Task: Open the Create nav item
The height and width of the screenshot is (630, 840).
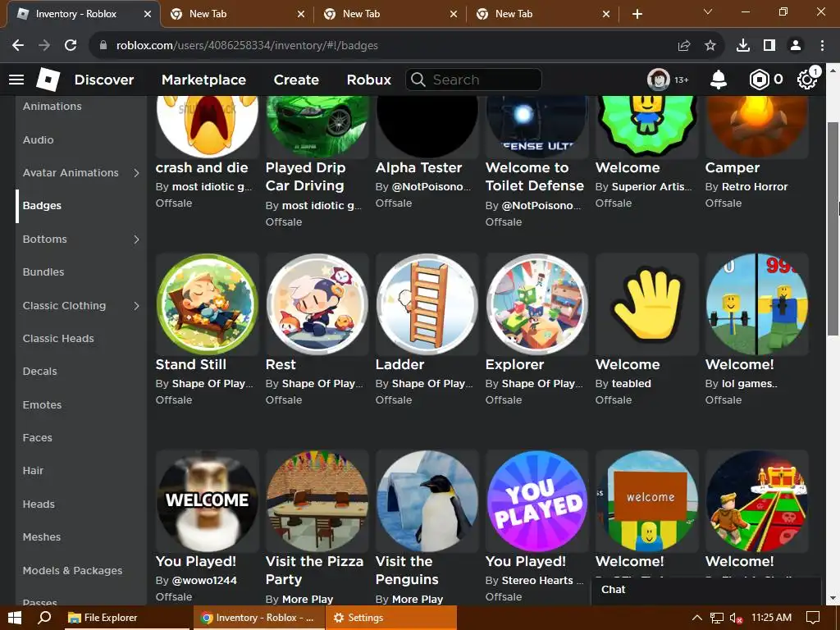Action: (296, 80)
